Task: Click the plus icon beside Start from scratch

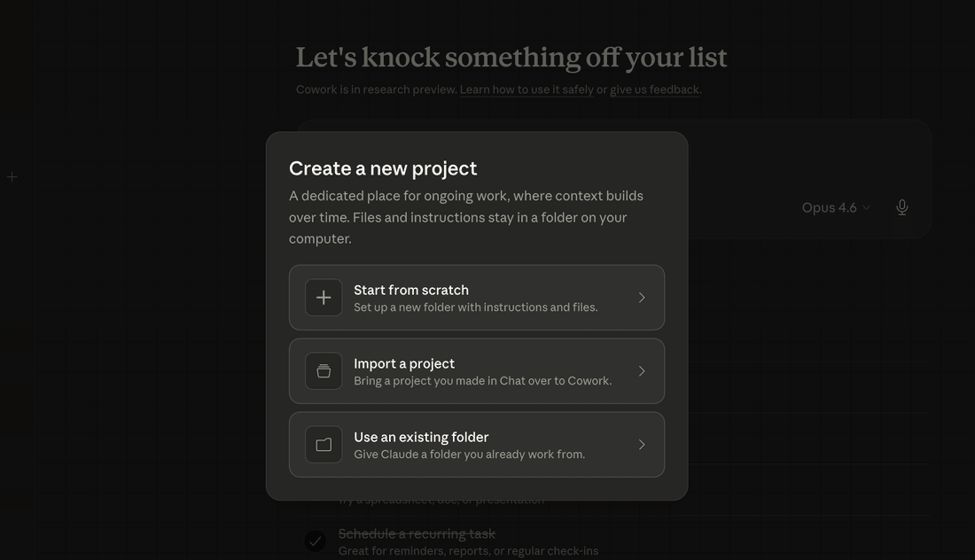Action: tap(324, 298)
